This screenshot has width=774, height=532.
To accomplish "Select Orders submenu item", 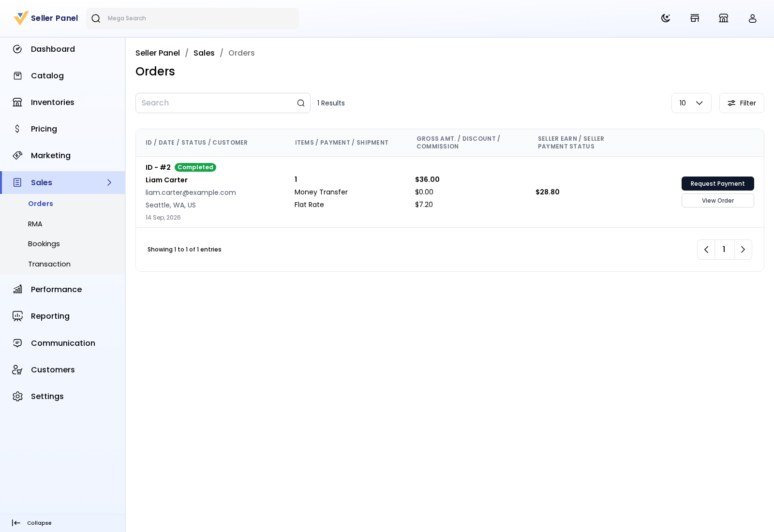I will click(41, 204).
